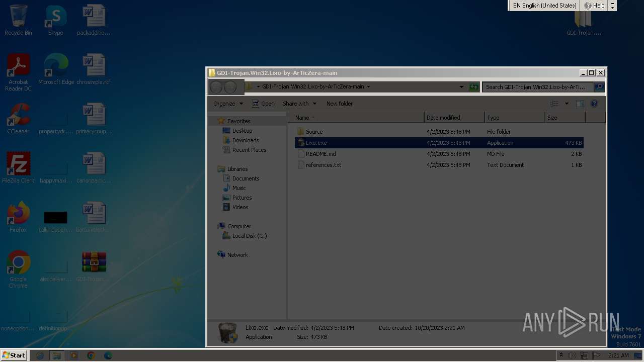Click the search magnifier icon
644x362 pixels.
(x=599, y=87)
